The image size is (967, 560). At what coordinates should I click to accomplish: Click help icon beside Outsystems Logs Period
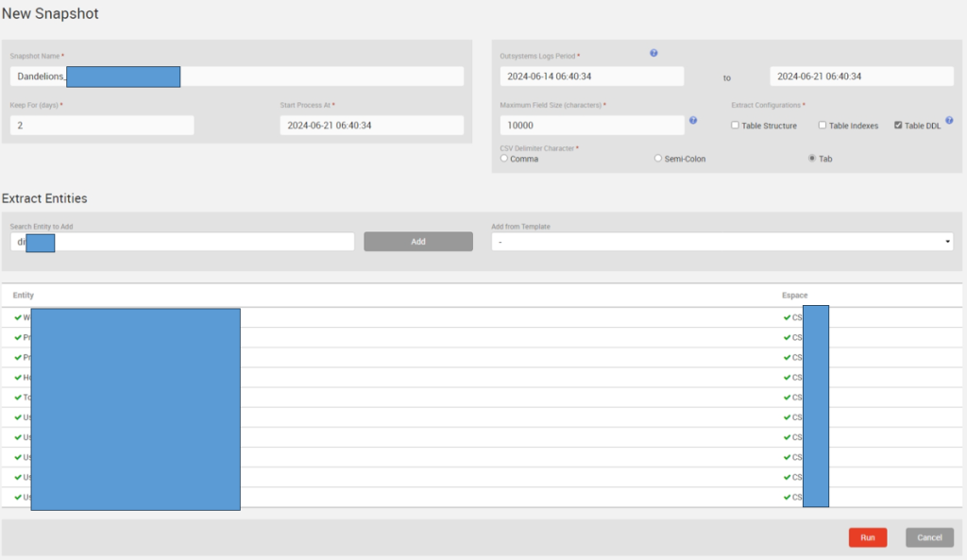coord(653,54)
